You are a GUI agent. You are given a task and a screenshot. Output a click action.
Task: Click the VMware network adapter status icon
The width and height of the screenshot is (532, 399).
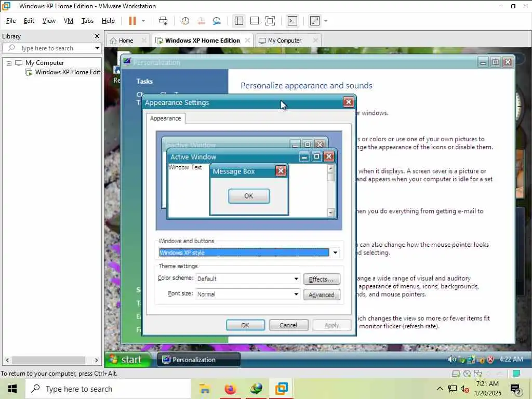tap(478, 374)
